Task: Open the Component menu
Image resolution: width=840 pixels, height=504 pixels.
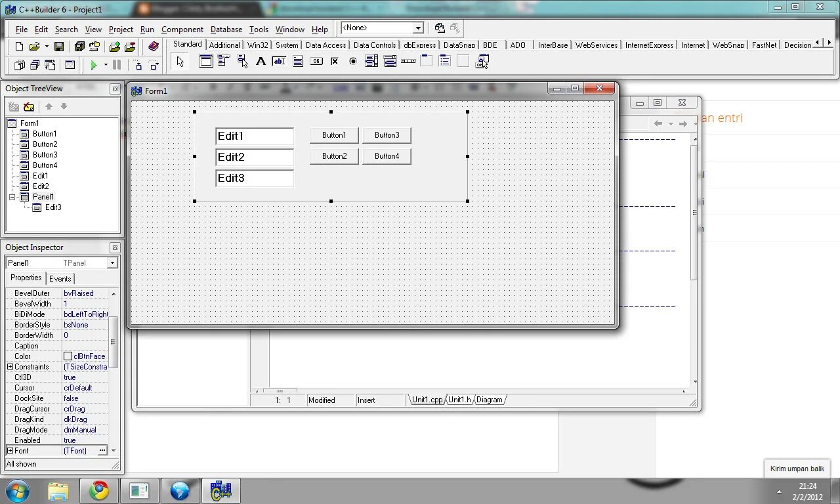Action: pos(182,30)
